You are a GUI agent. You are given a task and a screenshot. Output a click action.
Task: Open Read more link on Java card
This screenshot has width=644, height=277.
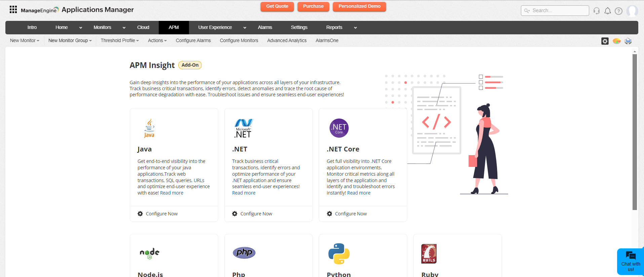click(x=172, y=193)
